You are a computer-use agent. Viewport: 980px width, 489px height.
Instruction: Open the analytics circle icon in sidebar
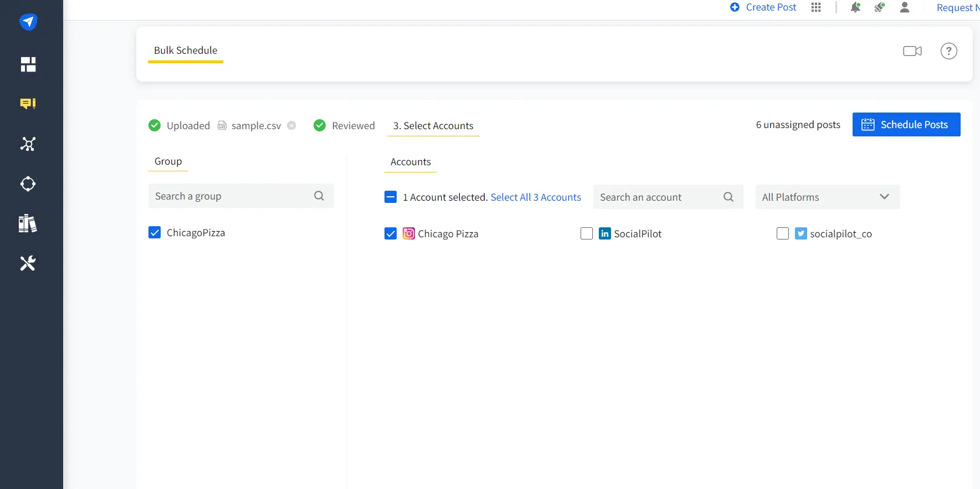28,184
